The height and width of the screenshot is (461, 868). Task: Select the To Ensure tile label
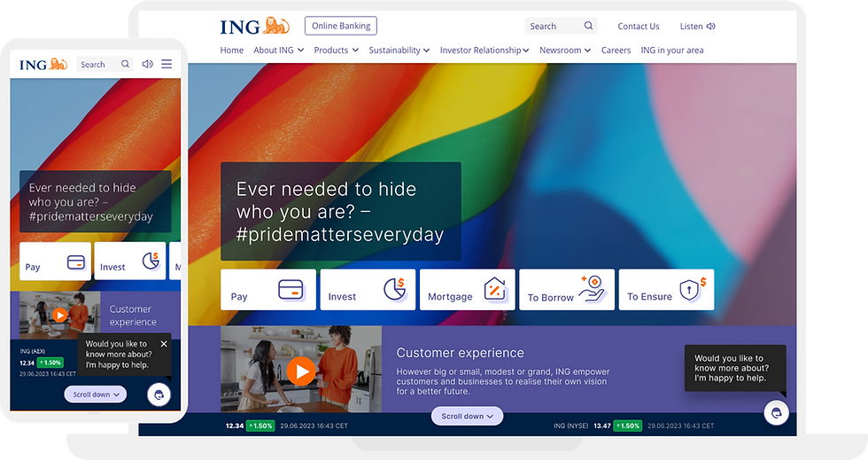coord(649,296)
